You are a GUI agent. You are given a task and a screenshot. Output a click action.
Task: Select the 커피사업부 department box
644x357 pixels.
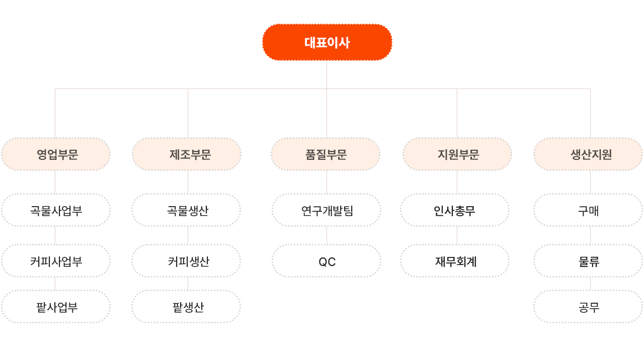coord(56,261)
